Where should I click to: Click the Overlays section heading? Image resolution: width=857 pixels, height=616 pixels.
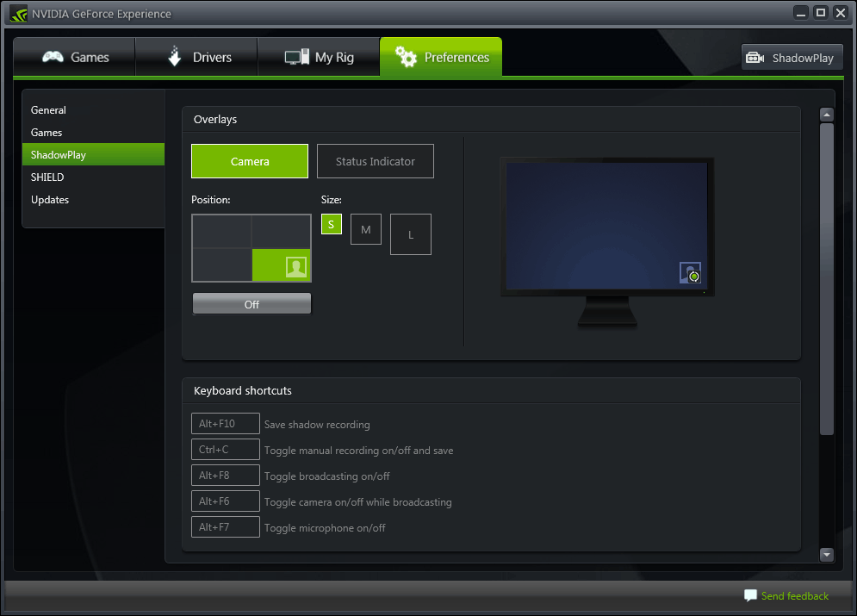coord(215,119)
